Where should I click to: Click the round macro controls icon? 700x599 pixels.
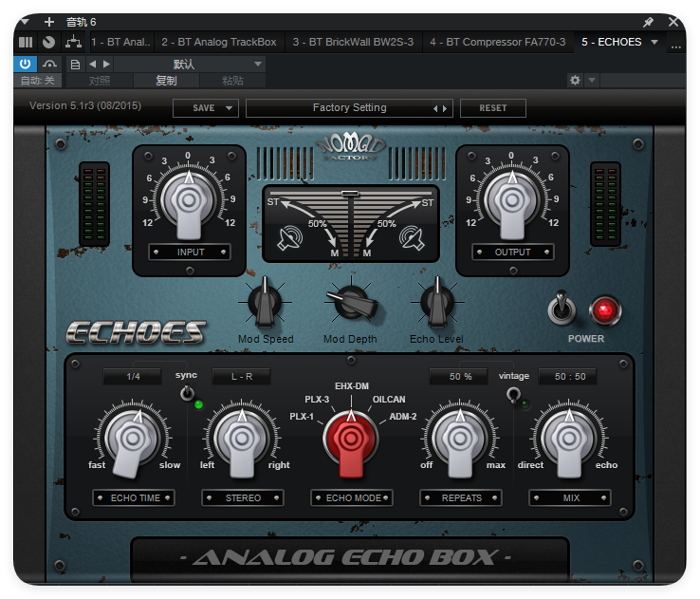[x=48, y=42]
